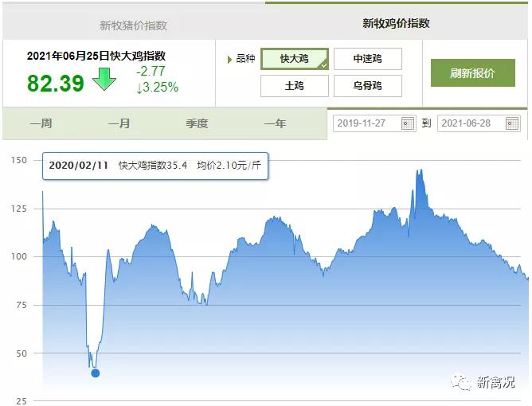
Task: Show the 一月 time range
Action: tap(119, 123)
